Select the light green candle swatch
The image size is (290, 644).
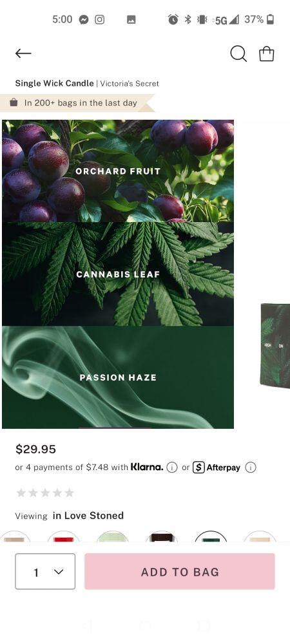tap(113, 536)
